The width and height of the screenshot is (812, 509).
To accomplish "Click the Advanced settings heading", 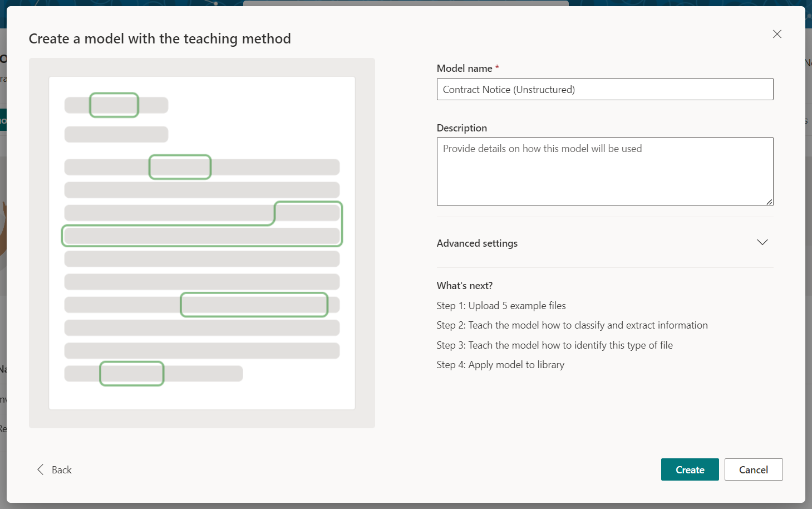I will (x=477, y=243).
